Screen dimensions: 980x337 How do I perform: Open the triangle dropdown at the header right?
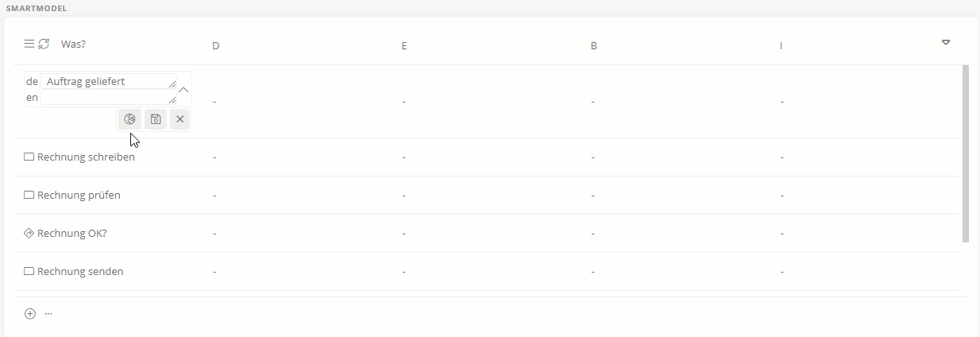pyautogui.click(x=946, y=42)
